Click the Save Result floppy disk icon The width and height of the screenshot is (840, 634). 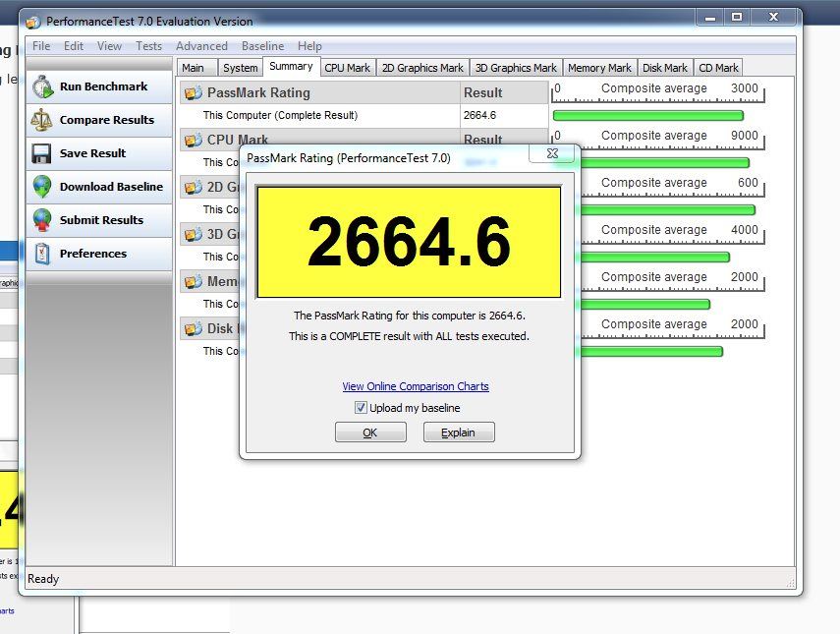point(42,153)
